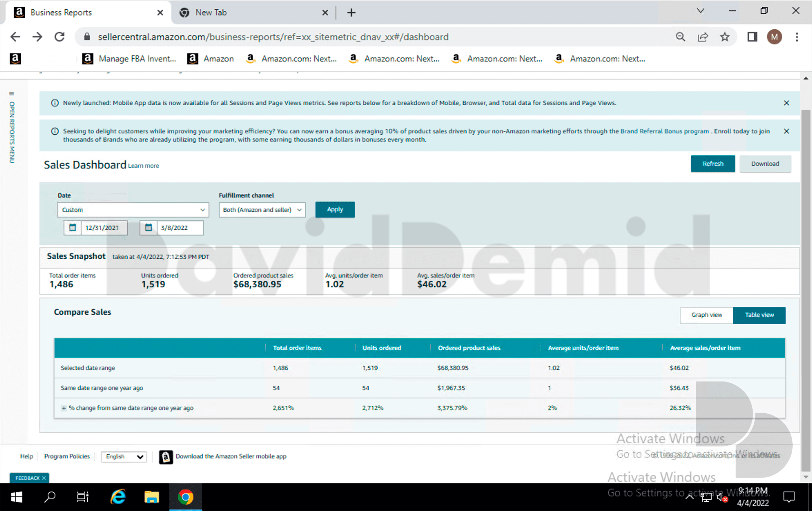The image size is (812, 511).
Task: Click the end date field 3/8/2022
Action: [180, 228]
